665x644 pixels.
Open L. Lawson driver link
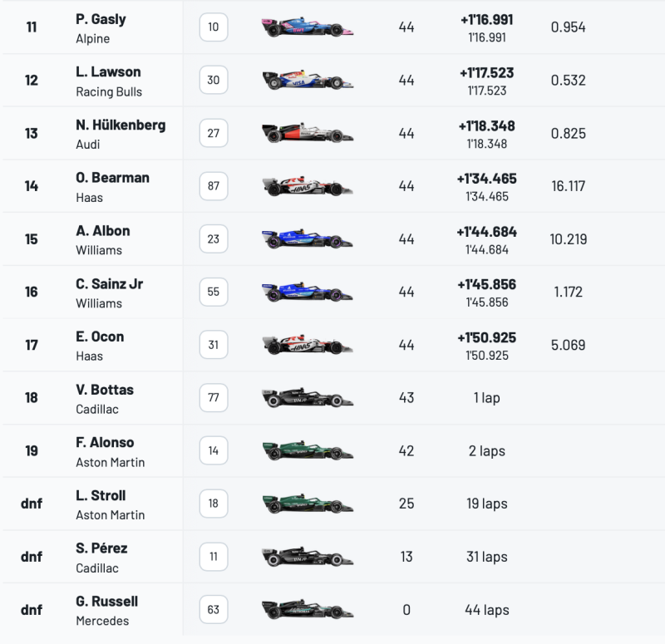click(108, 72)
